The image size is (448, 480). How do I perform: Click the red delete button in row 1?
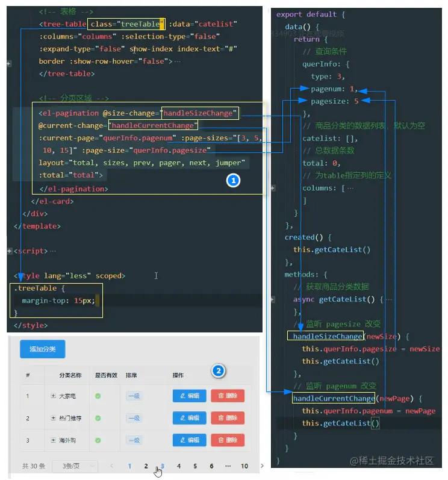228,396
